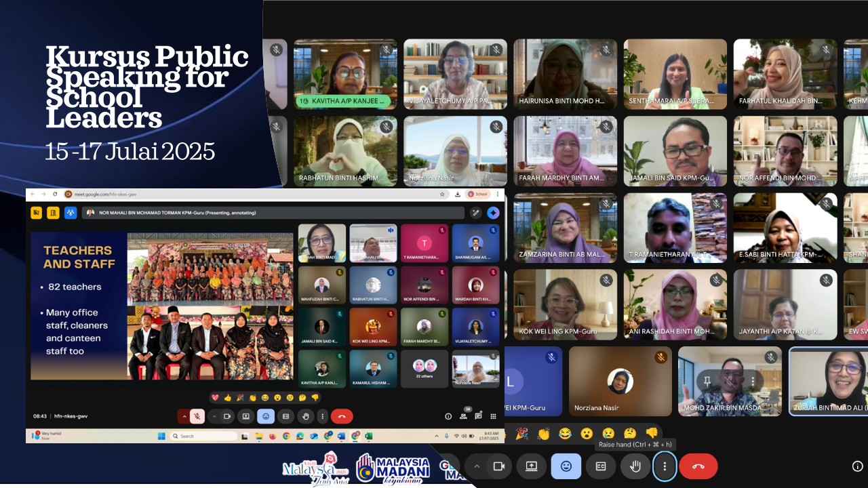Screen dimensions: 868x488
Task: Open the School profile button in Chrome
Action: coord(477,194)
